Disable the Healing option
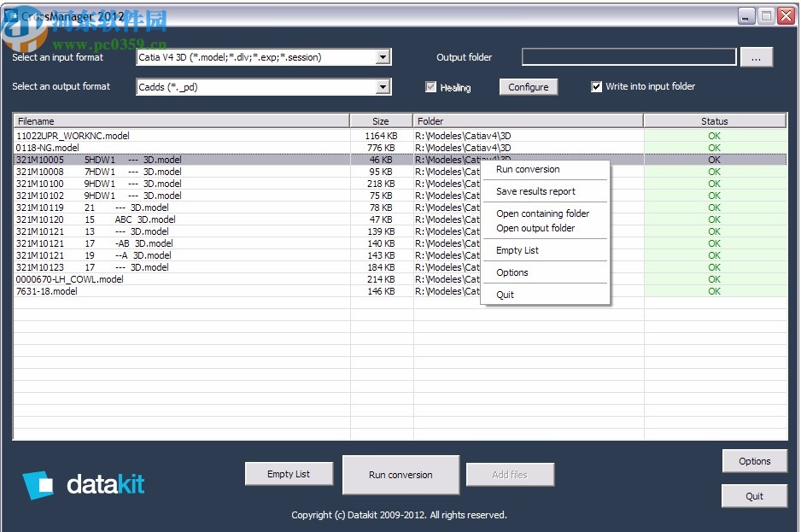This screenshot has height=532, width=801. pos(431,86)
